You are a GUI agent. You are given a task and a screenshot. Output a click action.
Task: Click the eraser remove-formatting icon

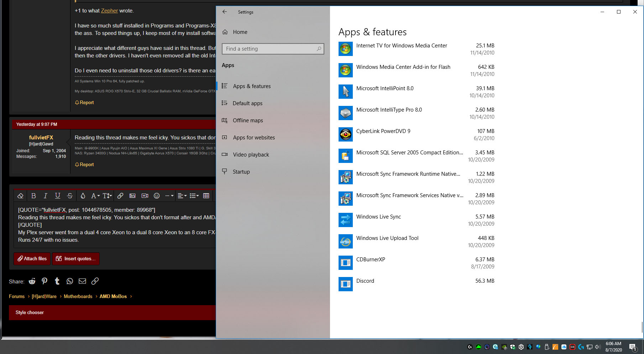pos(20,196)
